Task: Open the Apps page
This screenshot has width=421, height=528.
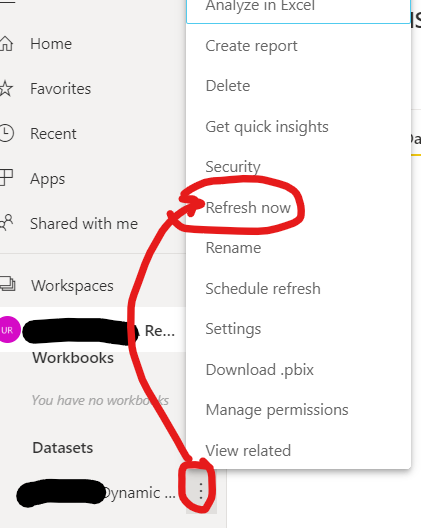Action: (x=47, y=179)
